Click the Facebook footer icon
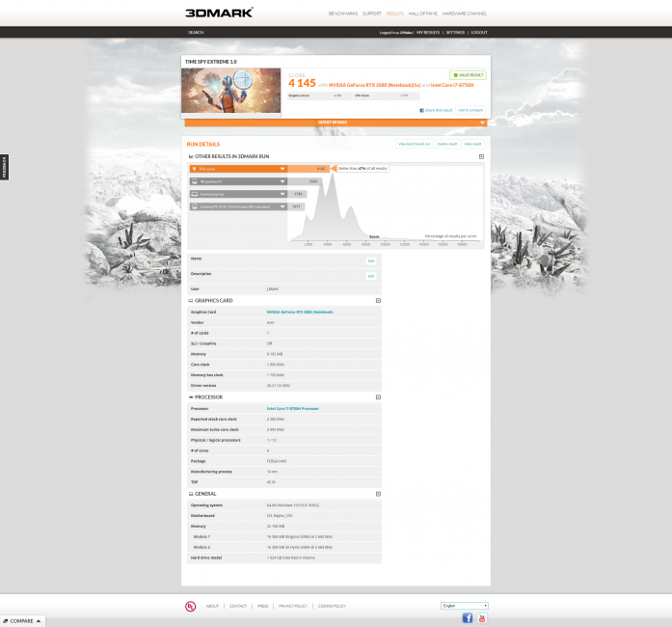 click(468, 618)
